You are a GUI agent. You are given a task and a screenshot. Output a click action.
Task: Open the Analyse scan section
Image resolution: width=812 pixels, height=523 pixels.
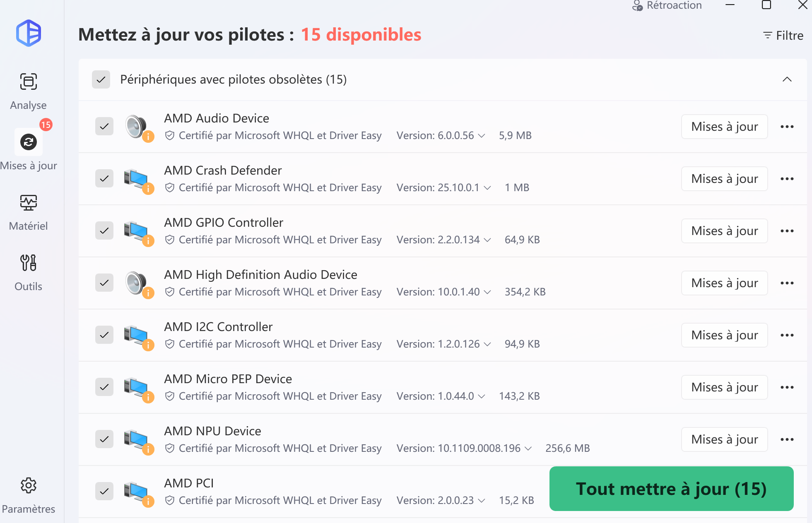point(28,91)
